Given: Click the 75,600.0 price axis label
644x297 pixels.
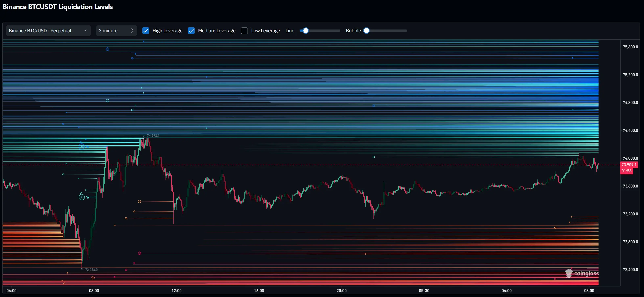Looking at the screenshot, I should click(x=630, y=47).
